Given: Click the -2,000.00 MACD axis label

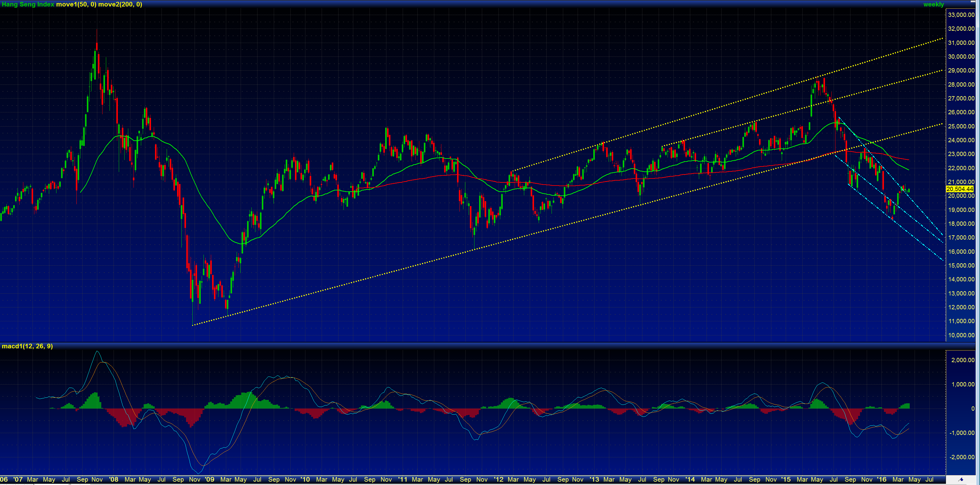Looking at the screenshot, I should click(962, 457).
